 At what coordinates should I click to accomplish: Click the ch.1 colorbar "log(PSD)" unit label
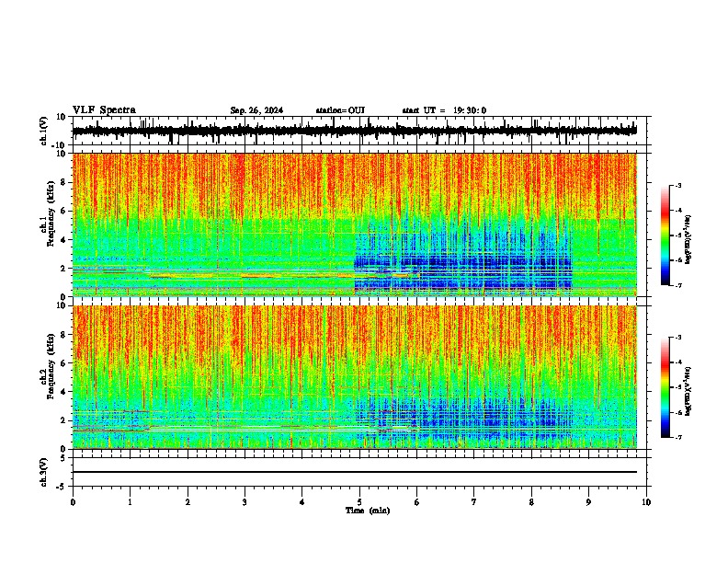[688, 240]
